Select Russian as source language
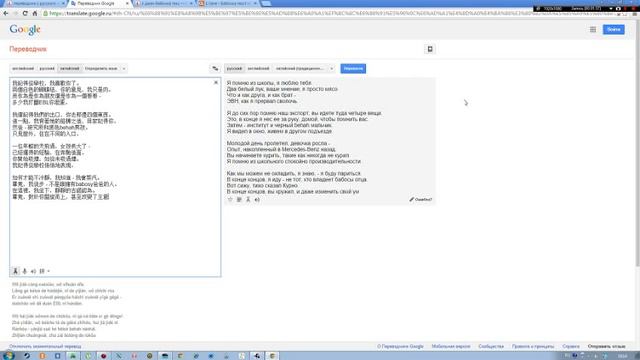 tap(47, 69)
